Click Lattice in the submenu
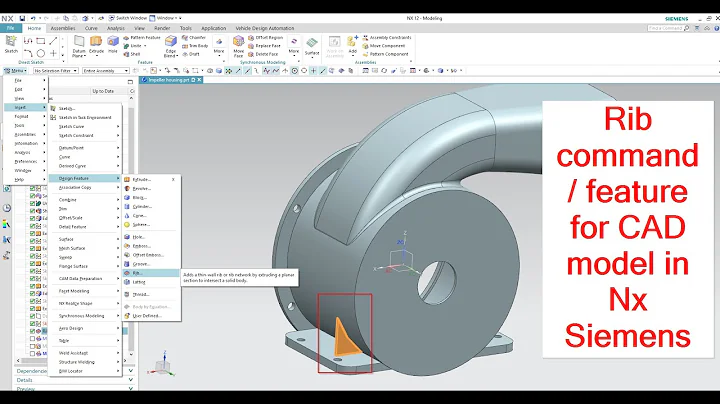 (151, 282)
